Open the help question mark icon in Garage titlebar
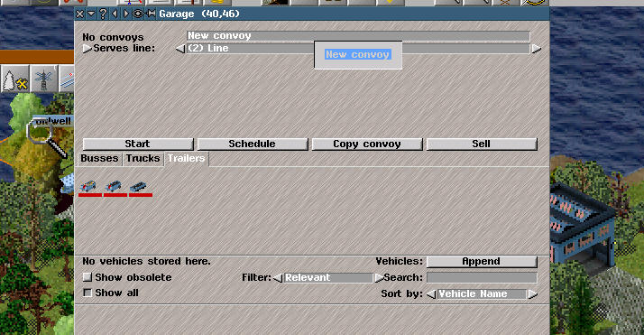Screen dimensions: 644x335 click(103, 14)
